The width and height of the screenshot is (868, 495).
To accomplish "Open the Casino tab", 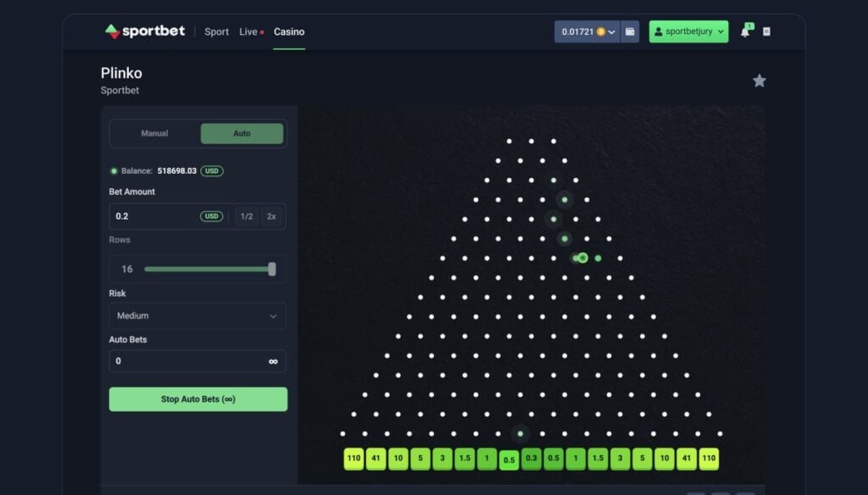I will 289,31.
